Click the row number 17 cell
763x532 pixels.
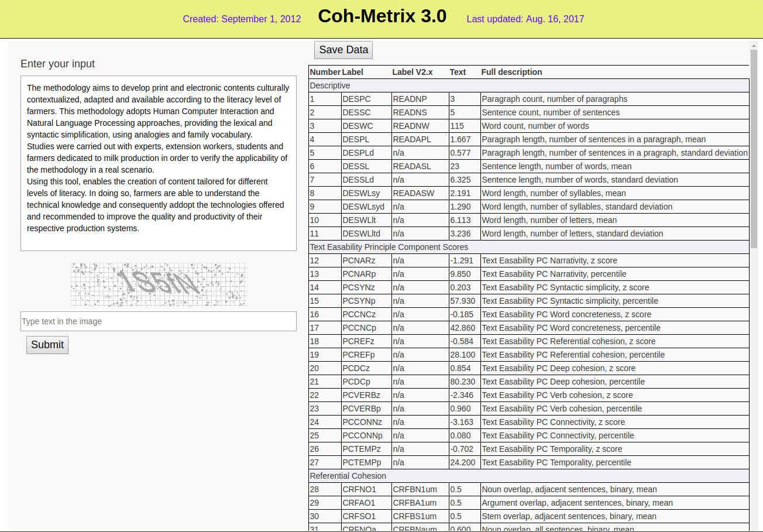325,328
